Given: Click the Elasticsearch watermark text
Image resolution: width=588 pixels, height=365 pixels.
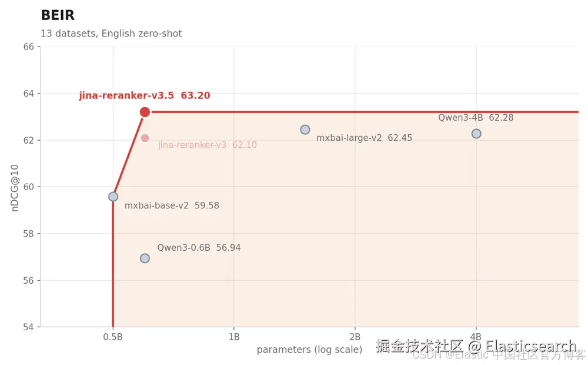Looking at the screenshot, I should click(531, 346).
